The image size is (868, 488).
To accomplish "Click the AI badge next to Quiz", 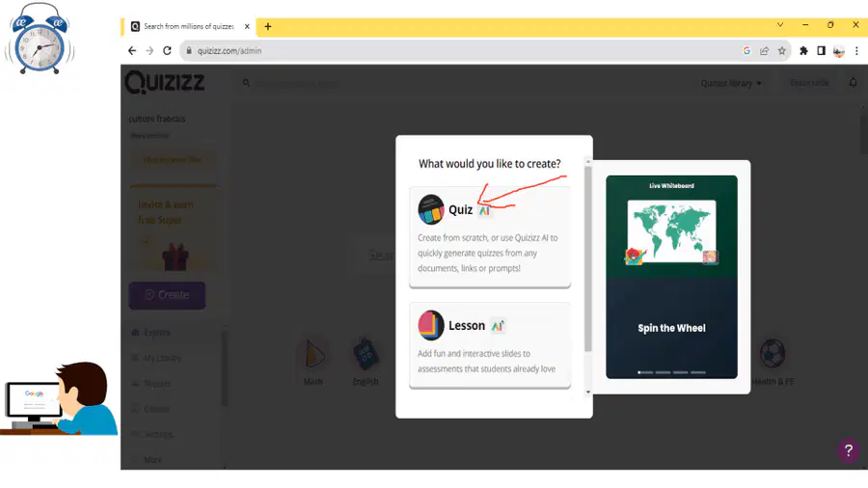I will 484,210.
